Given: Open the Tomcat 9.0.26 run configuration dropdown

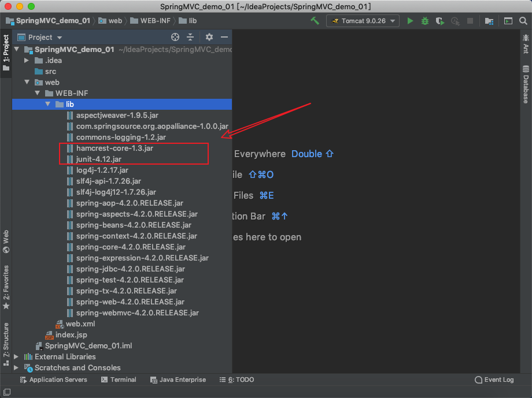Looking at the screenshot, I should click(363, 21).
